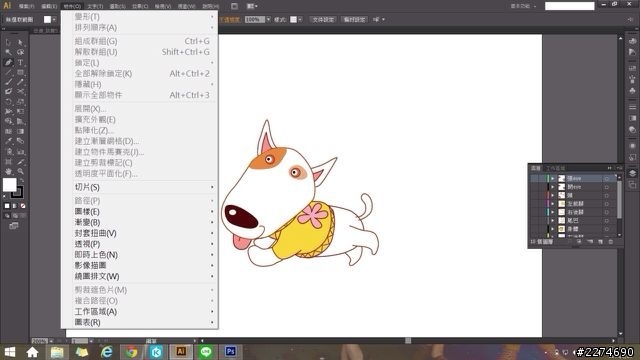Toggle target circle of 左前腳 layer
Viewport: 640px width, 360px height.
tap(607, 204)
